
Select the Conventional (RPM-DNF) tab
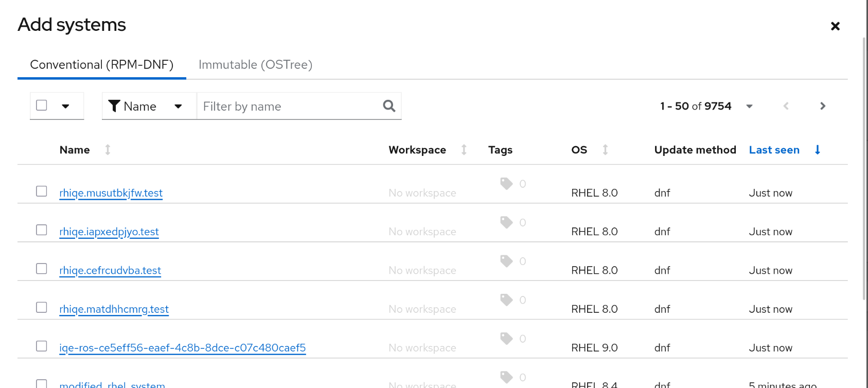(102, 65)
